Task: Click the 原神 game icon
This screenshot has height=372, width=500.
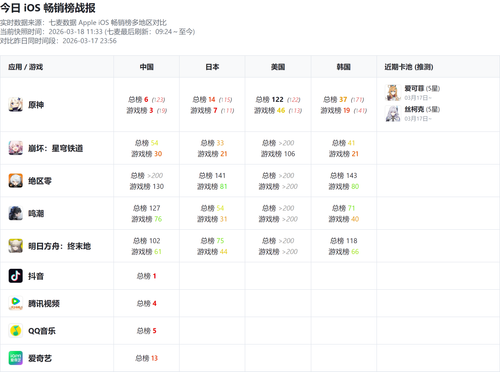Action: click(15, 105)
